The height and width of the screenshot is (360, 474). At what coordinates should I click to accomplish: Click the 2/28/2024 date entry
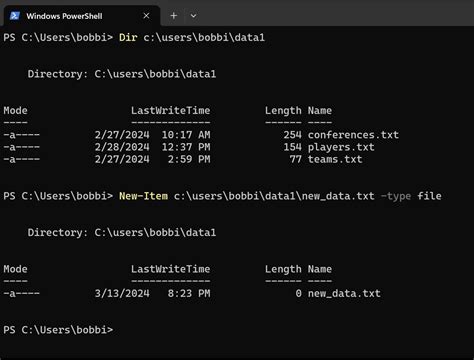pos(122,147)
